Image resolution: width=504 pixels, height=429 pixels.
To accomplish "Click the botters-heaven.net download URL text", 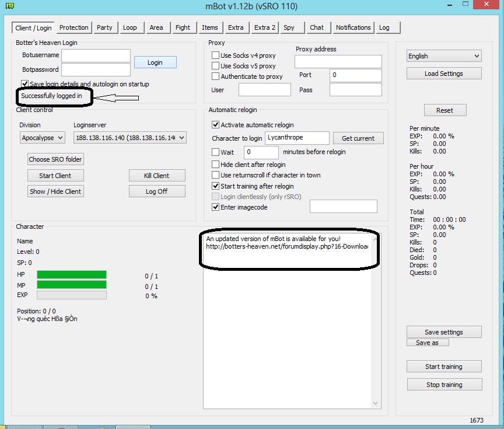I will [x=287, y=247].
